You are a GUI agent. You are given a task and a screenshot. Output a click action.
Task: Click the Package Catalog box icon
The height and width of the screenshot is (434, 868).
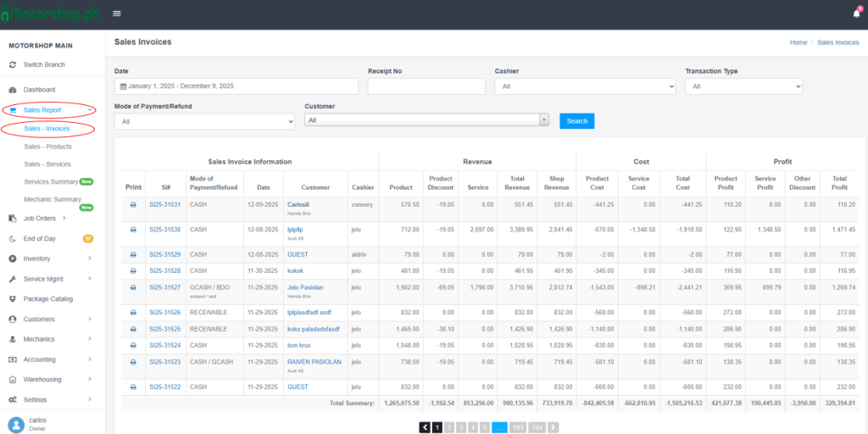[x=13, y=299]
